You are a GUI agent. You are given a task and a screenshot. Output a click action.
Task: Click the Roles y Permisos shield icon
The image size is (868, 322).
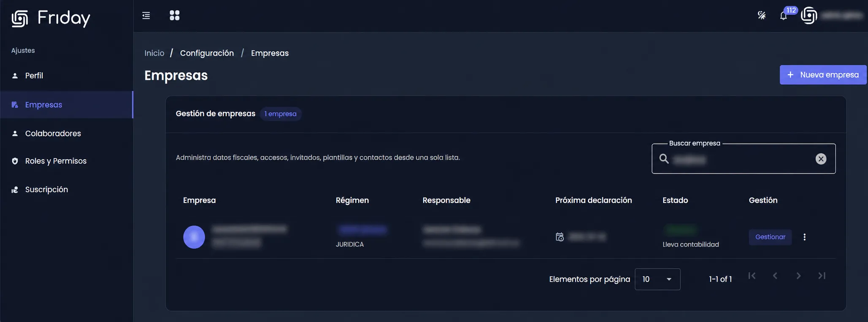click(15, 161)
